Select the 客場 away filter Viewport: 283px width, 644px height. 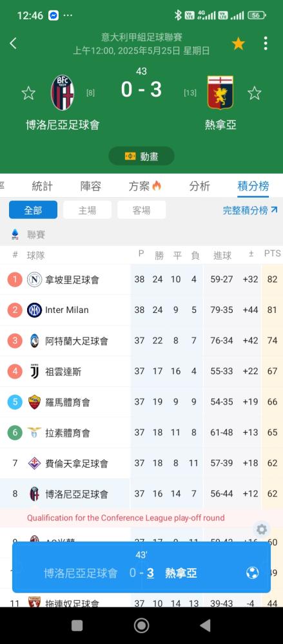pos(142,210)
